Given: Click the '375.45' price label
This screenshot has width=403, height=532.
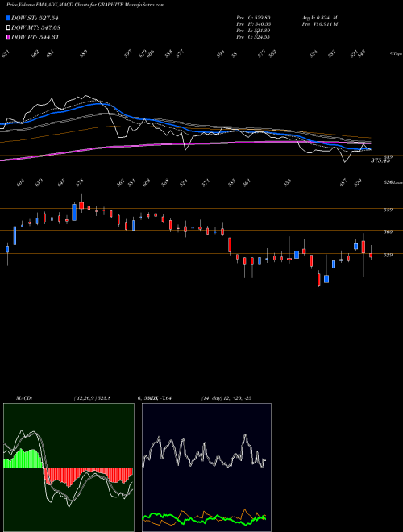Looking at the screenshot, I should coord(380,161).
